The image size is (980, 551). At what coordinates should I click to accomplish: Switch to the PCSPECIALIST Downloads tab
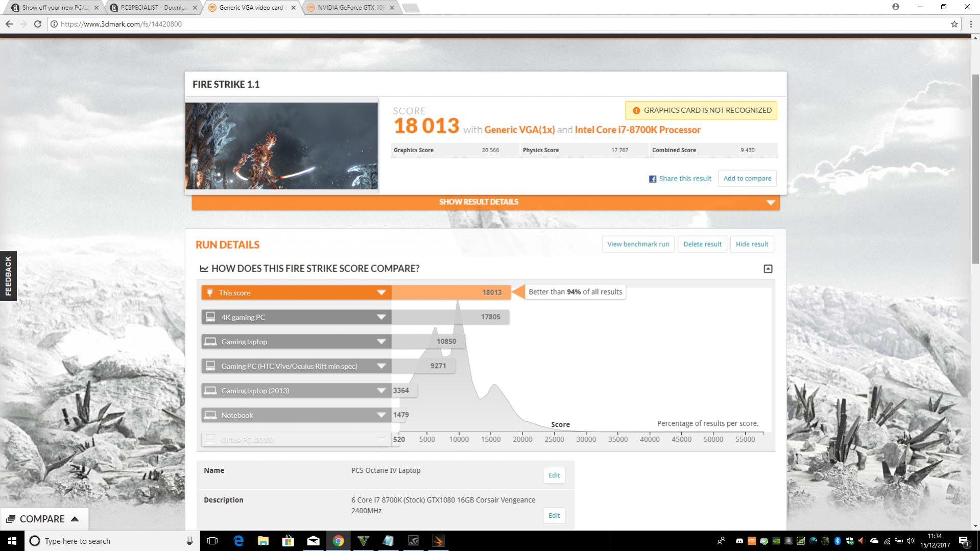click(x=153, y=8)
